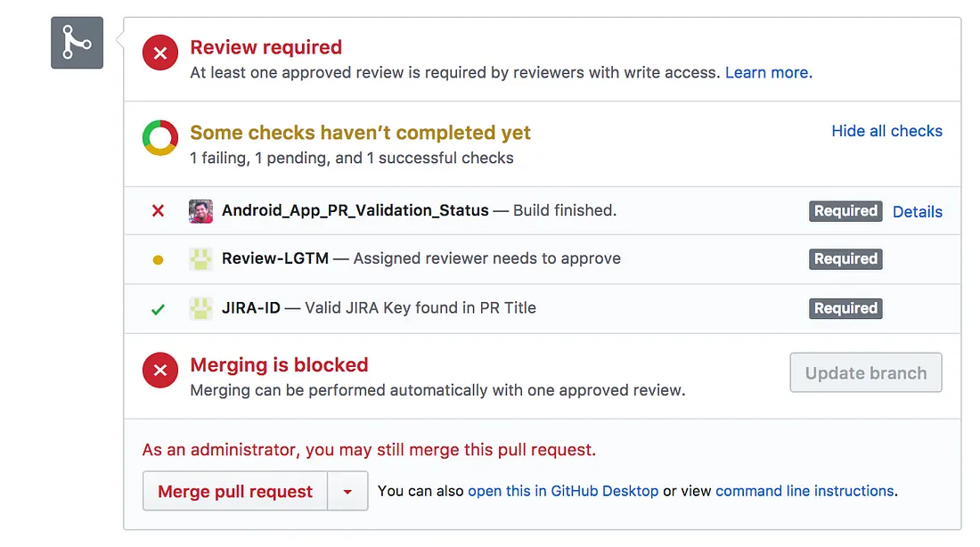Click the At least one approved review text

(x=455, y=72)
